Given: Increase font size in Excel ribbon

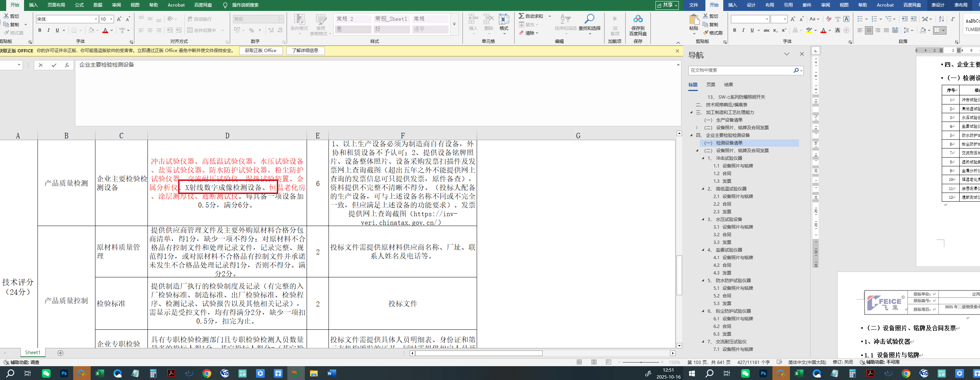Looking at the screenshot, I should click(x=119, y=19).
